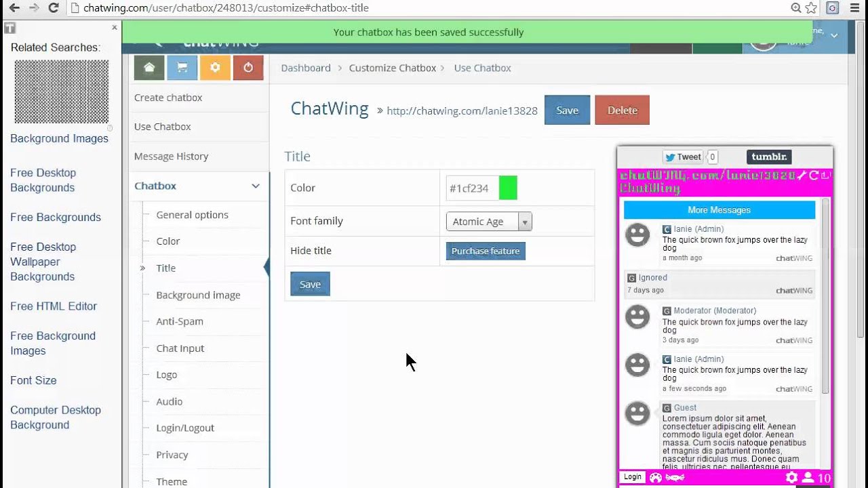Click the green home icon button
This screenshot has width=868, height=488.
(x=149, y=67)
